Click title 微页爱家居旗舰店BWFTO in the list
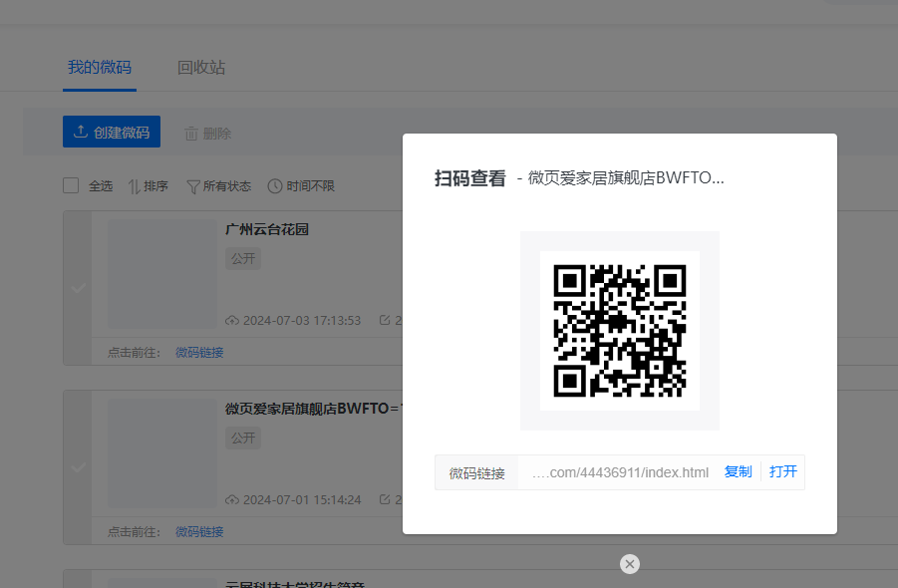 (x=314, y=409)
